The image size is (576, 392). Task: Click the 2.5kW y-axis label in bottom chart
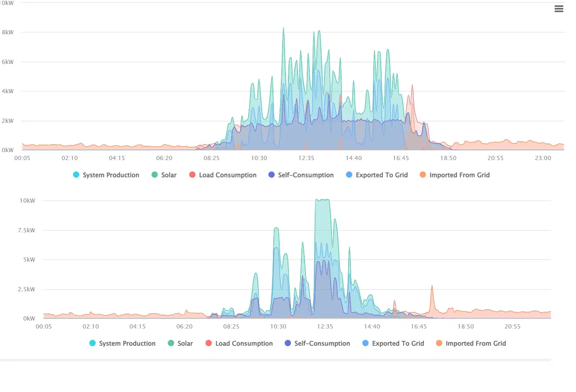[x=26, y=289]
